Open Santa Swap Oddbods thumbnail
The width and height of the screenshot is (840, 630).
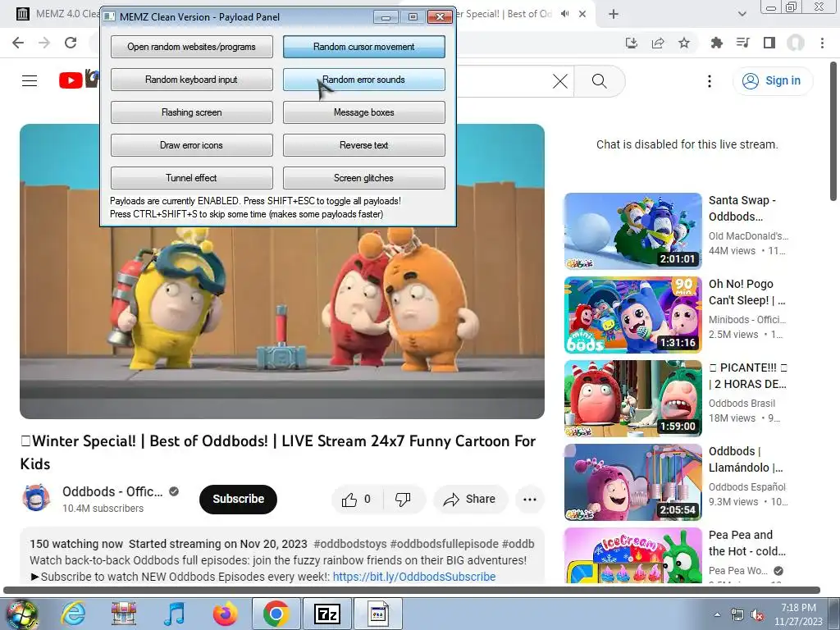click(x=632, y=231)
